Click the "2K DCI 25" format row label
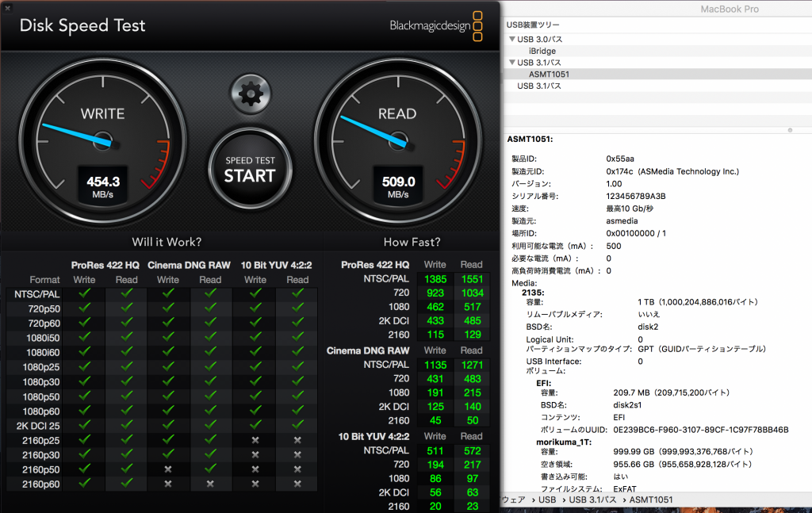812x513 pixels. (38, 426)
